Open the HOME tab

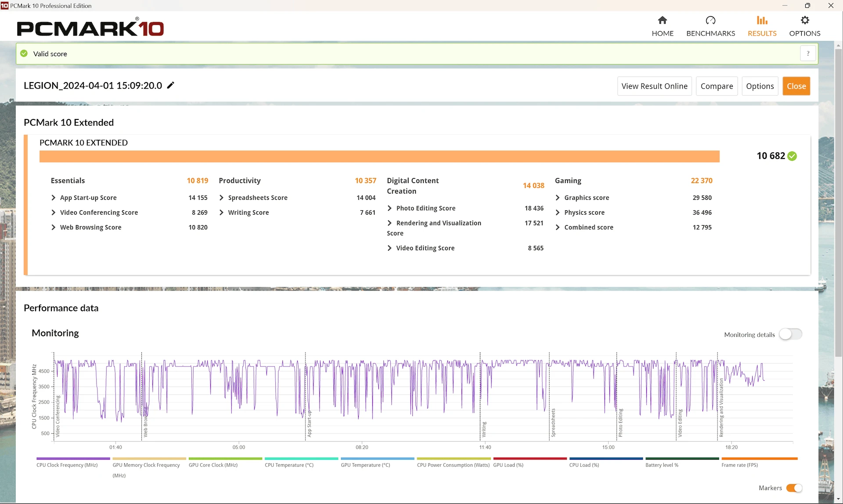(x=663, y=26)
